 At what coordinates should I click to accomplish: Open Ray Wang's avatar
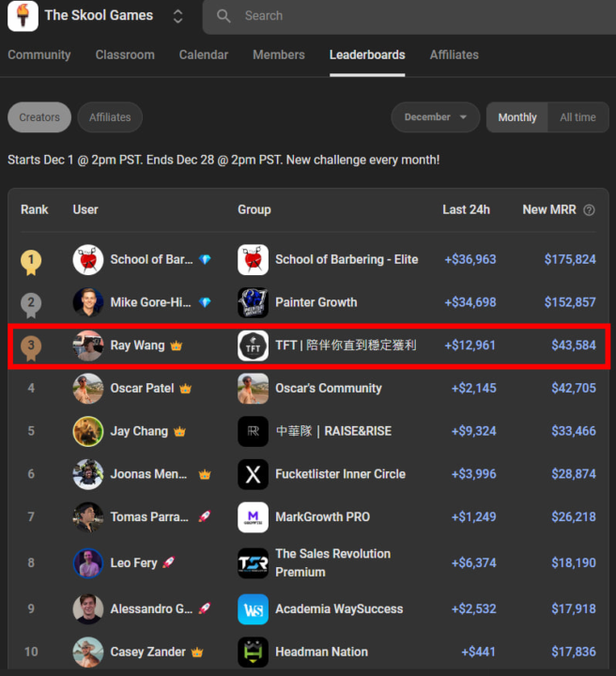point(88,346)
